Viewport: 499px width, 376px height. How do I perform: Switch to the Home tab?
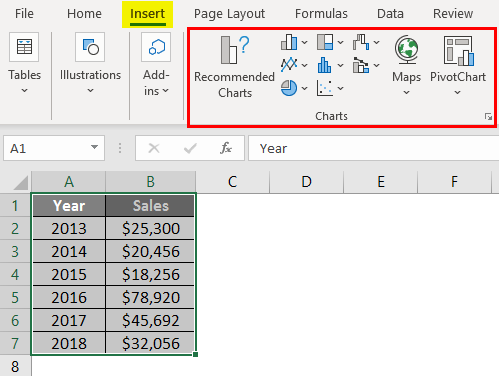pos(84,14)
